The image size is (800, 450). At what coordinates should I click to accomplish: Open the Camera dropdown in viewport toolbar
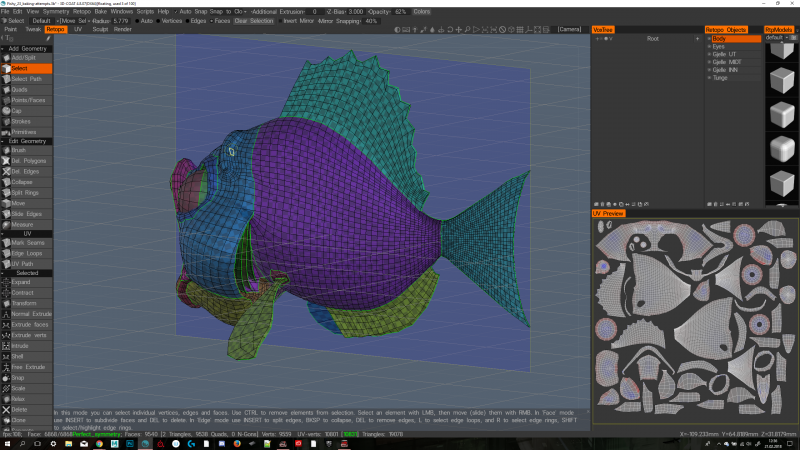click(x=571, y=29)
